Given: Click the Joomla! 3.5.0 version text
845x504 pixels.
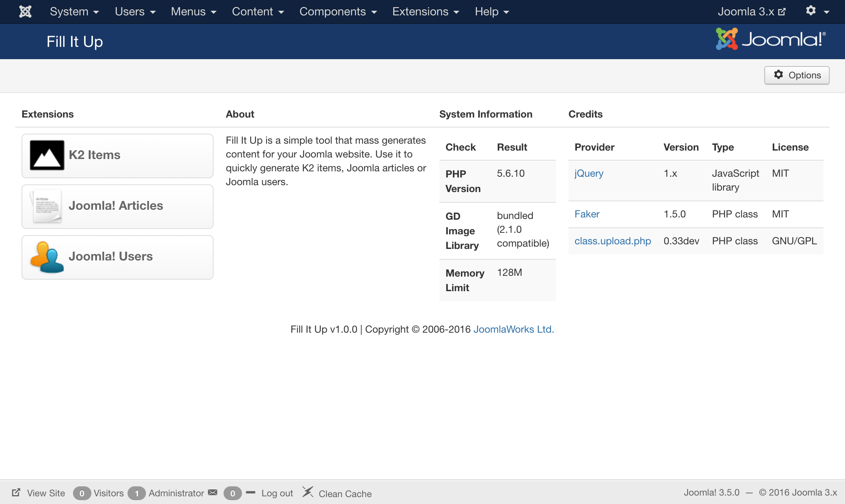Looking at the screenshot, I should 711,492.
